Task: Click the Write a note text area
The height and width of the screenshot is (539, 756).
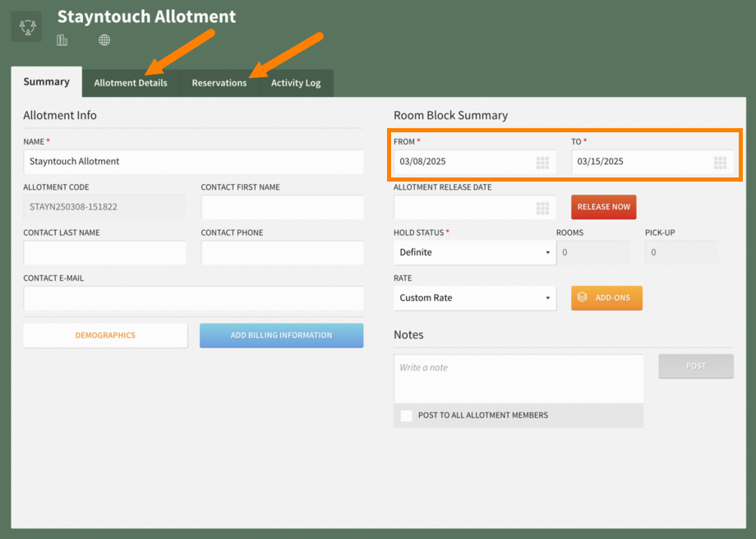Action: pos(519,379)
